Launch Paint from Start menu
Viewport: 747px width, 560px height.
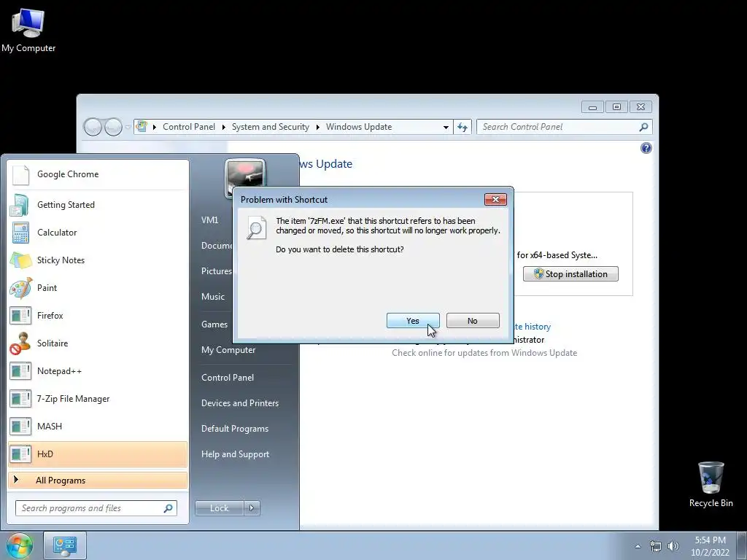[x=98, y=287]
